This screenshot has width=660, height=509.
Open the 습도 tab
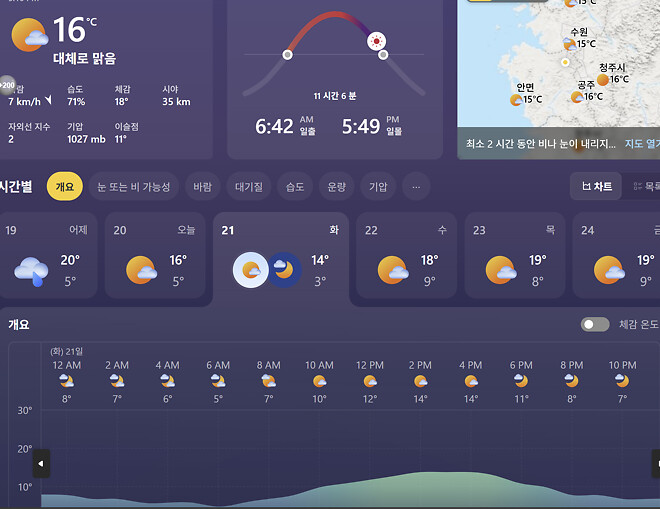(x=295, y=187)
